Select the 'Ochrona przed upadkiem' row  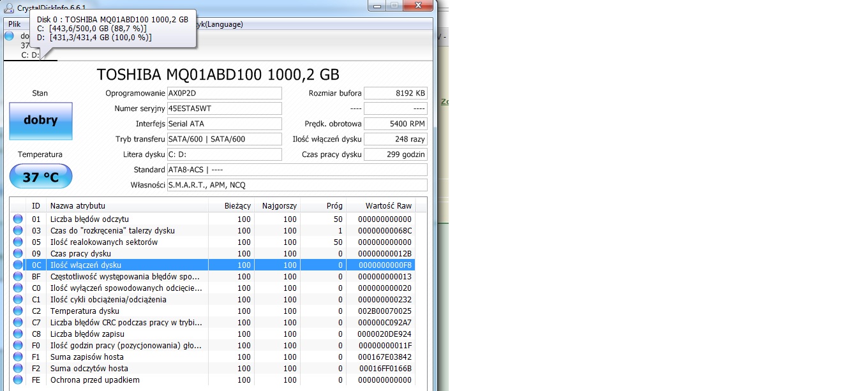point(213,380)
